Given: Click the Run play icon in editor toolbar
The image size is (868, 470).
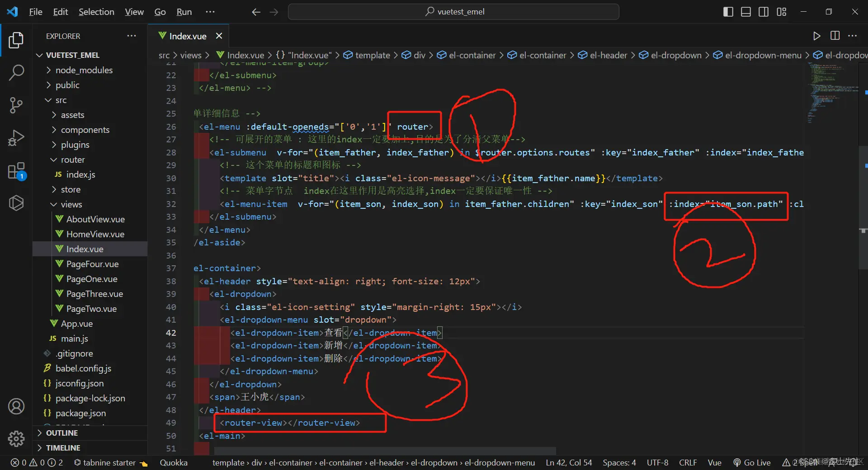Looking at the screenshot, I should [816, 36].
